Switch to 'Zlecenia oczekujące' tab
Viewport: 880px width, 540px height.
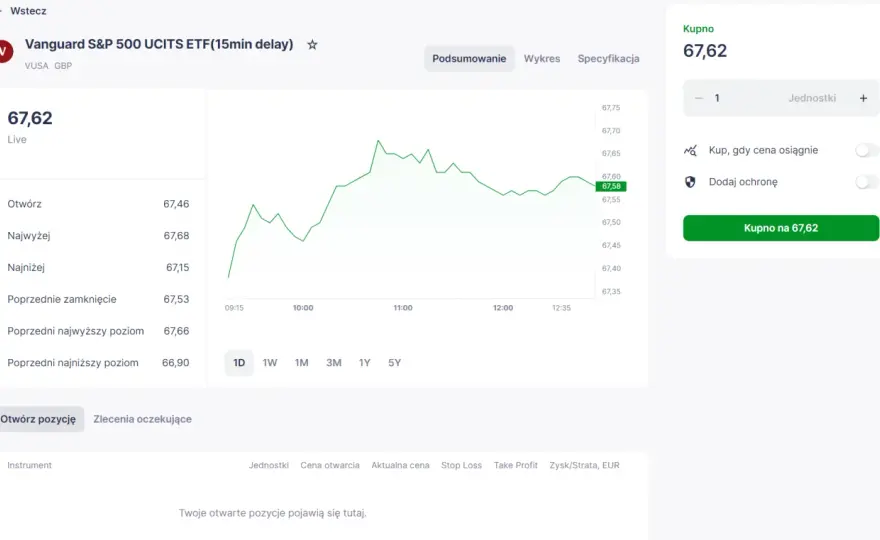pyautogui.click(x=143, y=419)
